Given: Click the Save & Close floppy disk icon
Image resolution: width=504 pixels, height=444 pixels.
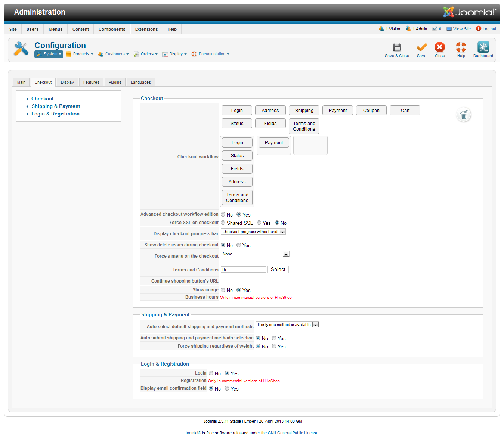Looking at the screenshot, I should click(397, 47).
